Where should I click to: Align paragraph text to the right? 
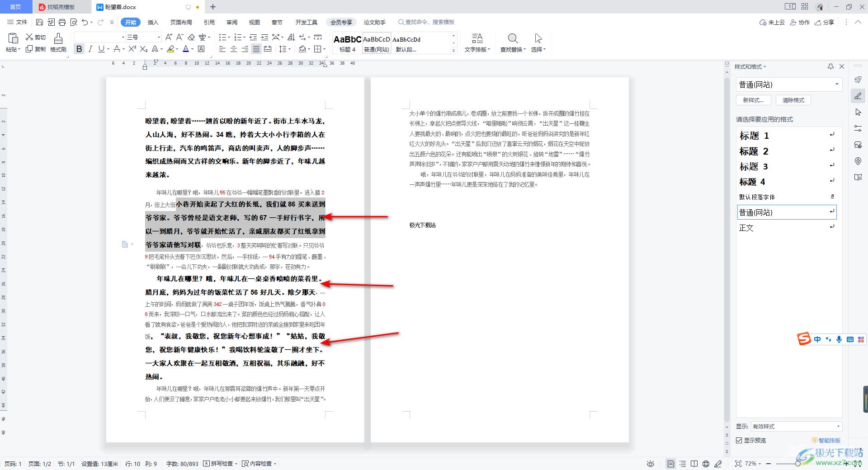pyautogui.click(x=245, y=49)
